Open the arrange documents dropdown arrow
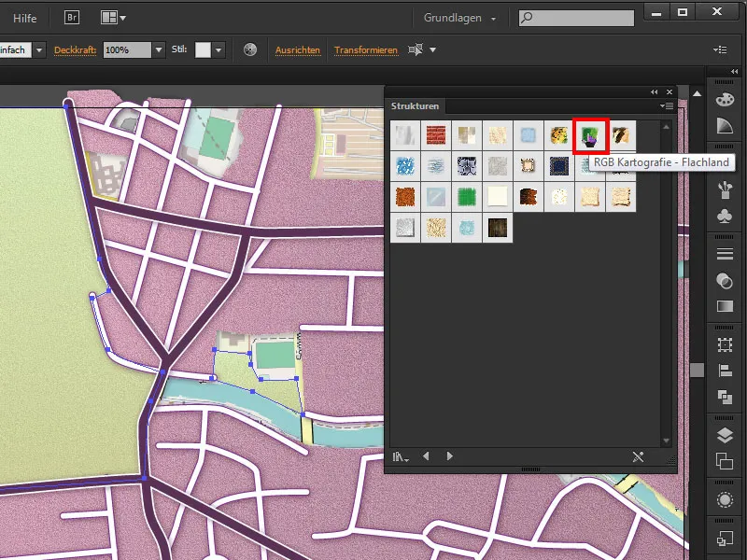Viewport: 747px width, 560px height. click(x=123, y=18)
